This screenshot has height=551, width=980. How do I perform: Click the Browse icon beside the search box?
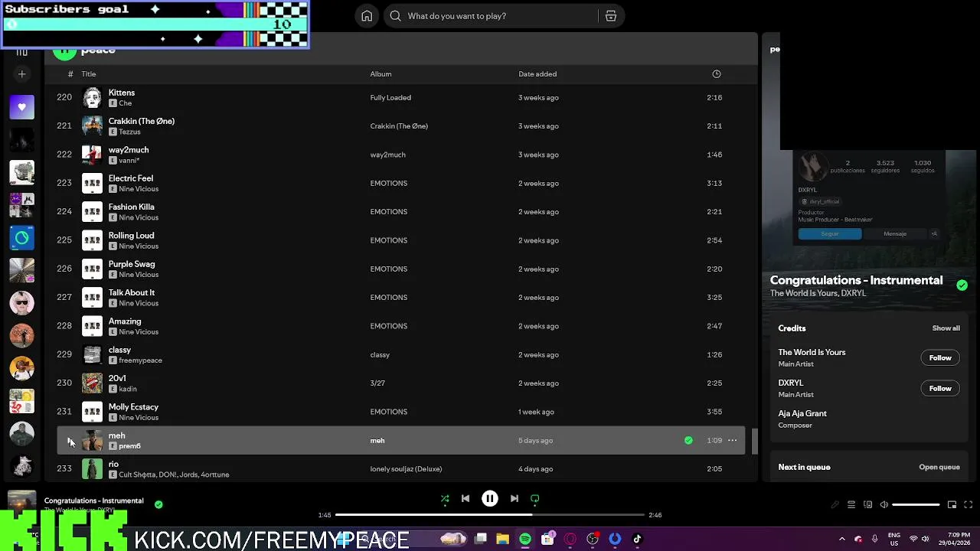pos(611,16)
